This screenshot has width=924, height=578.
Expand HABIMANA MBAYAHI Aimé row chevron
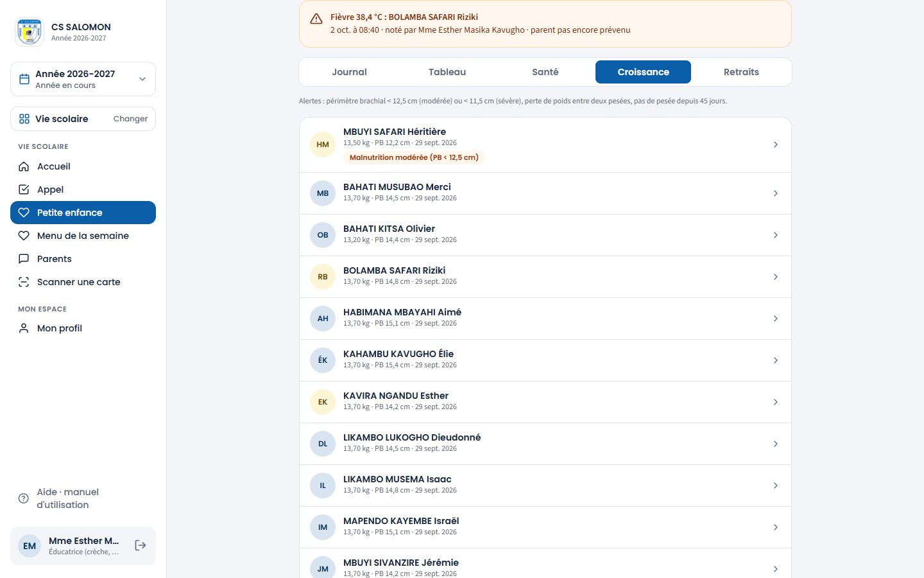point(776,319)
